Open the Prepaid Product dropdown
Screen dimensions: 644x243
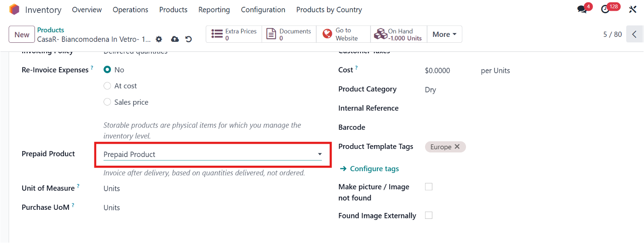(213, 155)
